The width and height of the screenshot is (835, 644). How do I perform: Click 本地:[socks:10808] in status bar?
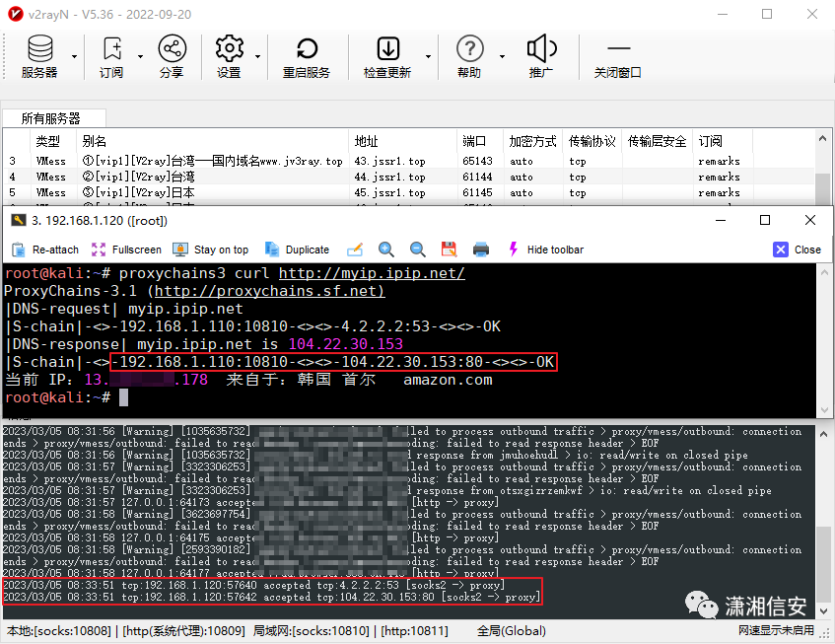[x=58, y=631]
